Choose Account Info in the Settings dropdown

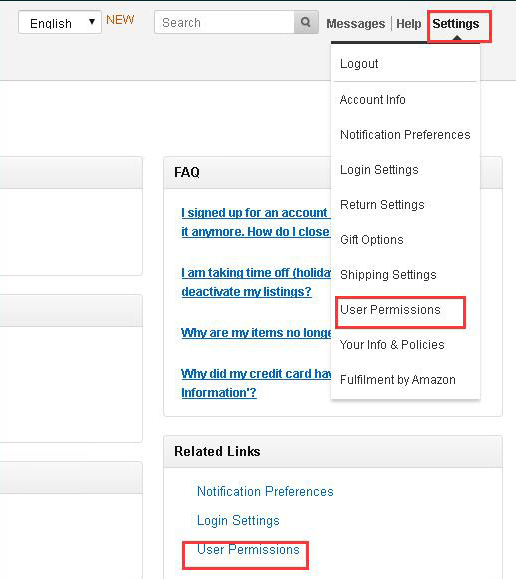[372, 100]
